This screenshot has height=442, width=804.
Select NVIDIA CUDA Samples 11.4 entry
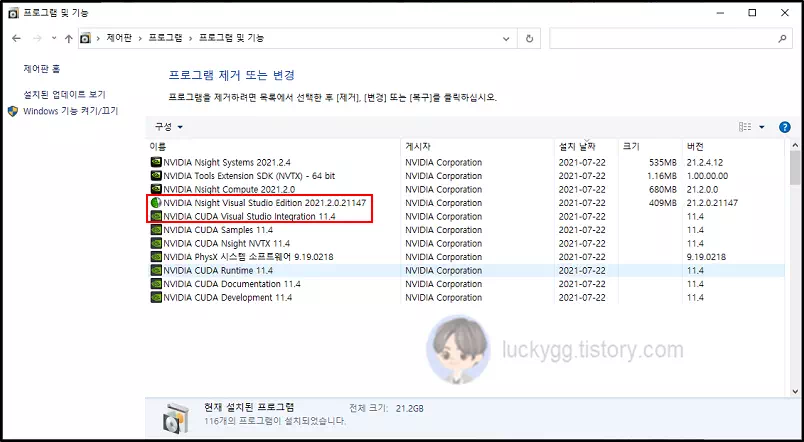[x=218, y=230]
